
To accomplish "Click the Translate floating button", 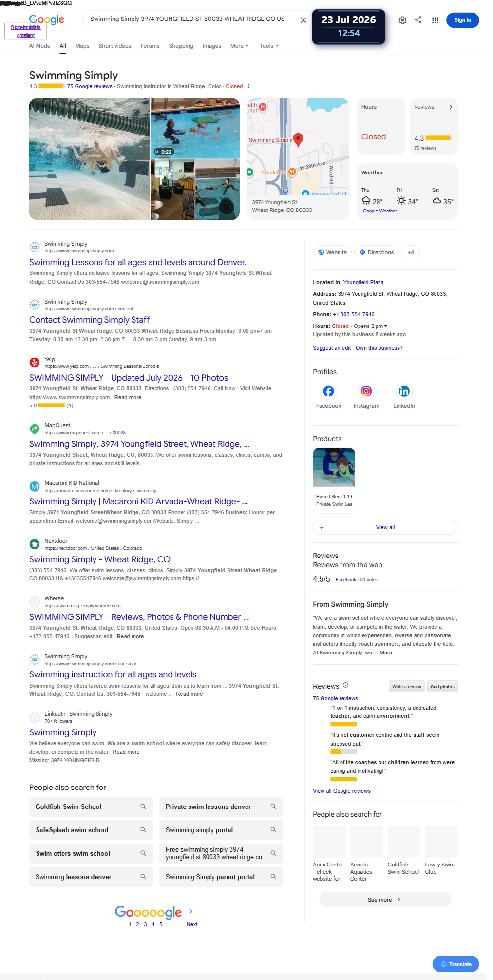I will coord(455,964).
